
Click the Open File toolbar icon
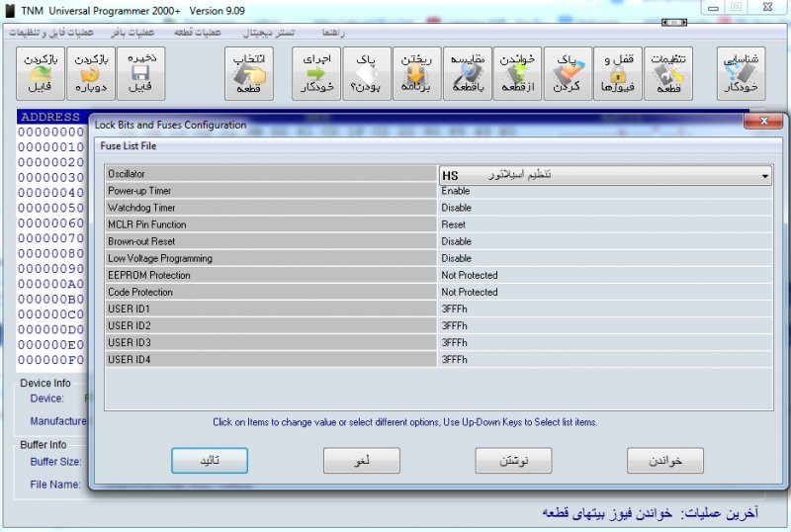[x=41, y=74]
